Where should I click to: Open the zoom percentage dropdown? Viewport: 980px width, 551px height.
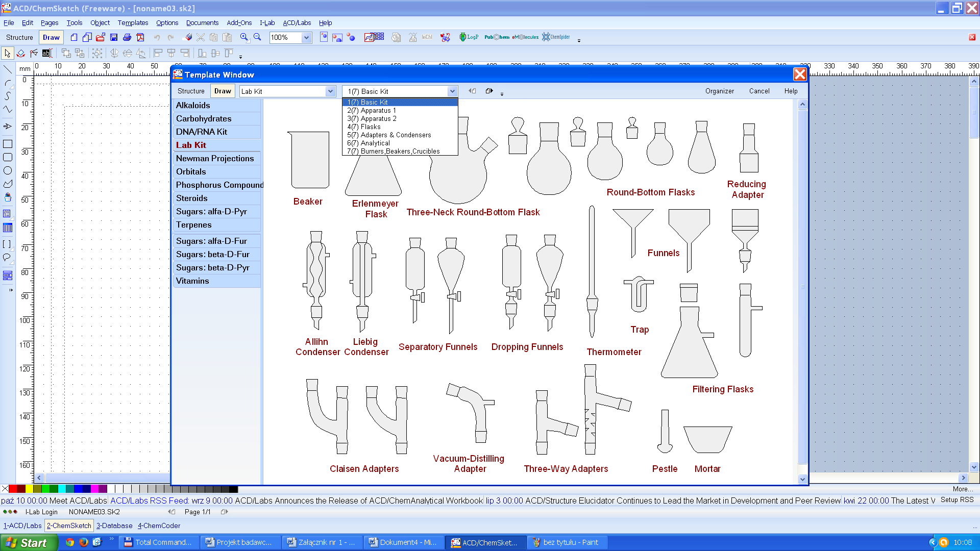point(306,37)
